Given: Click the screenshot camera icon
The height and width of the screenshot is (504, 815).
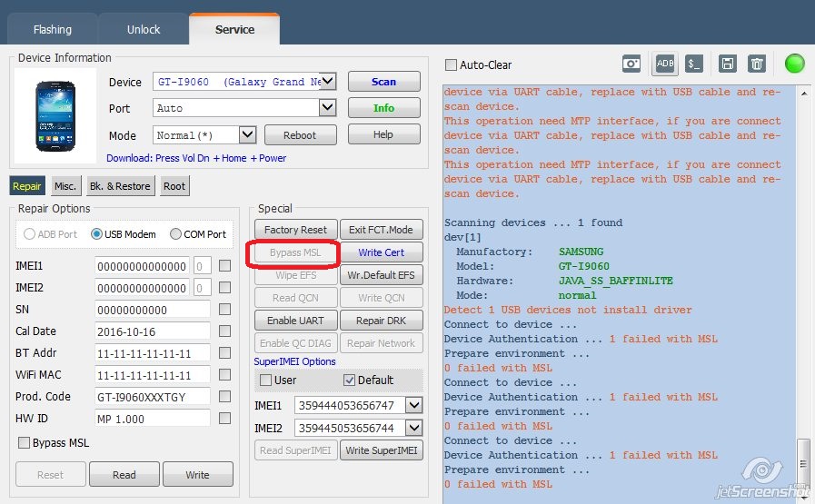Looking at the screenshot, I should pos(631,64).
